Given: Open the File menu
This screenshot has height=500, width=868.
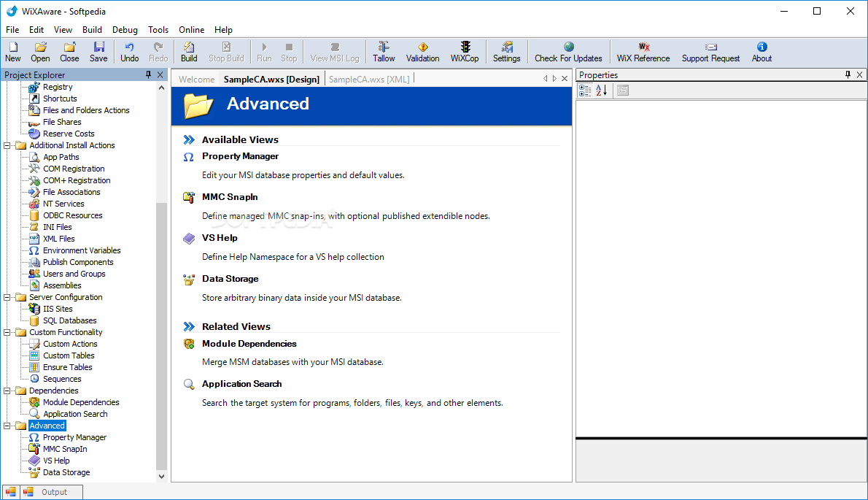Looking at the screenshot, I should click(x=12, y=30).
